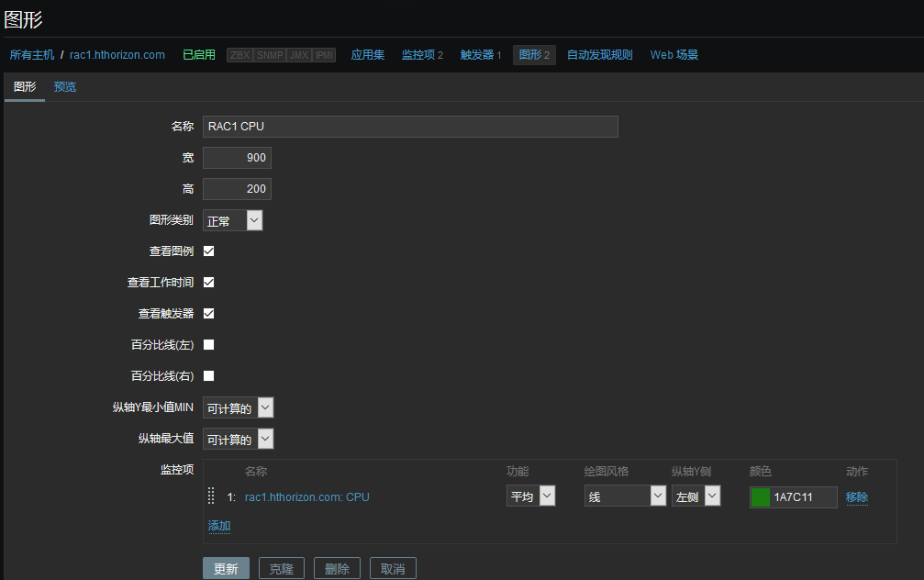The height and width of the screenshot is (580, 924).
Task: Click the 取消 button
Action: click(x=393, y=569)
